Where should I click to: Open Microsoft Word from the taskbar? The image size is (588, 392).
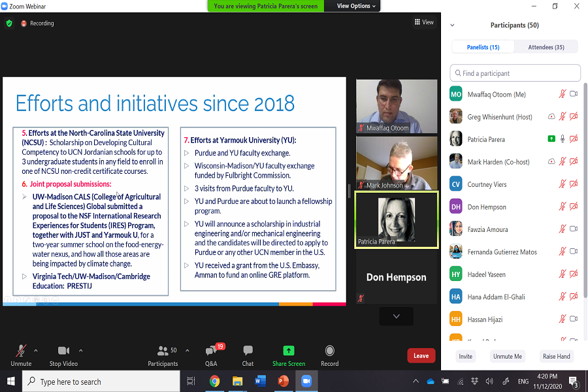click(x=260, y=382)
